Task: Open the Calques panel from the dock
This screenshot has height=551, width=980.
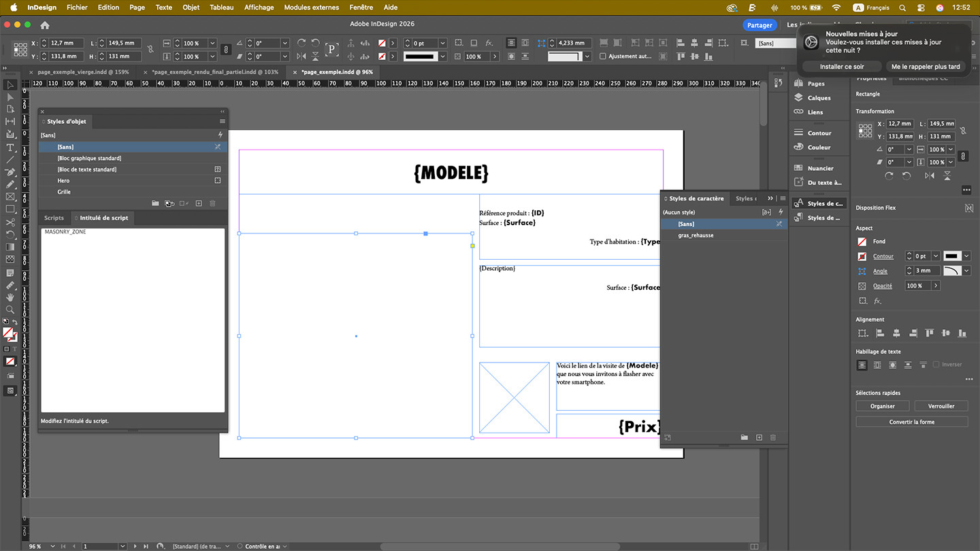Action: point(819,98)
